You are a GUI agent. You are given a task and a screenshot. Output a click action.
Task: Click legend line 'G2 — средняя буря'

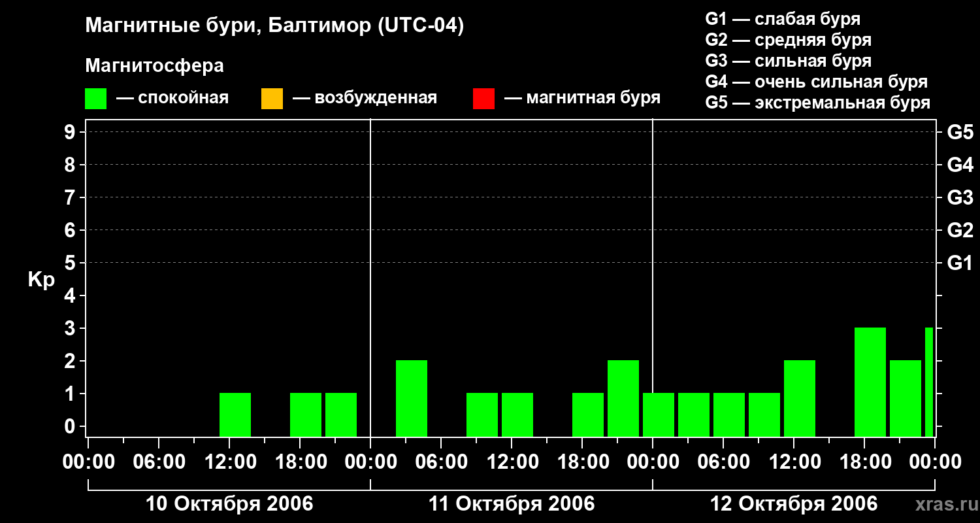click(788, 40)
